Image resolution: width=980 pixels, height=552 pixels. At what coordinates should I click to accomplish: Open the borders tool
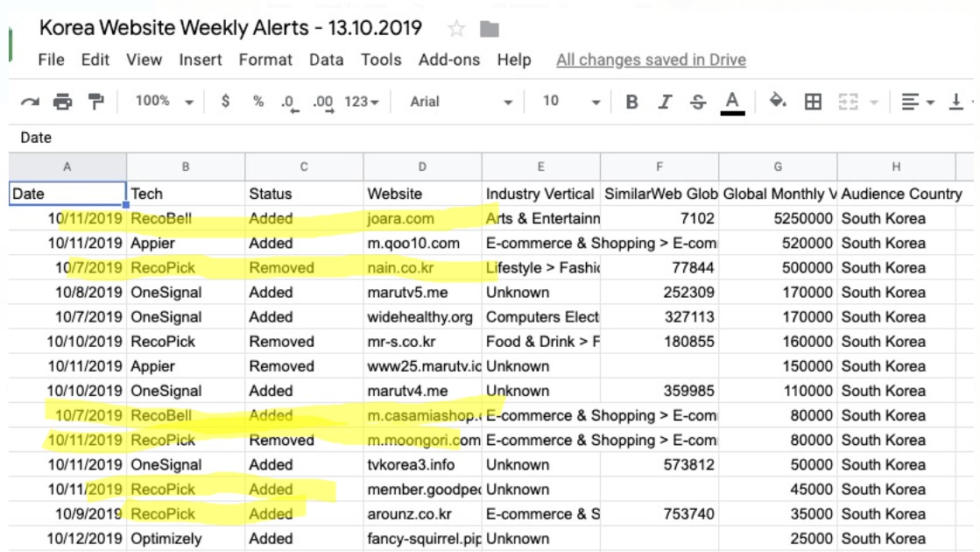click(x=813, y=102)
